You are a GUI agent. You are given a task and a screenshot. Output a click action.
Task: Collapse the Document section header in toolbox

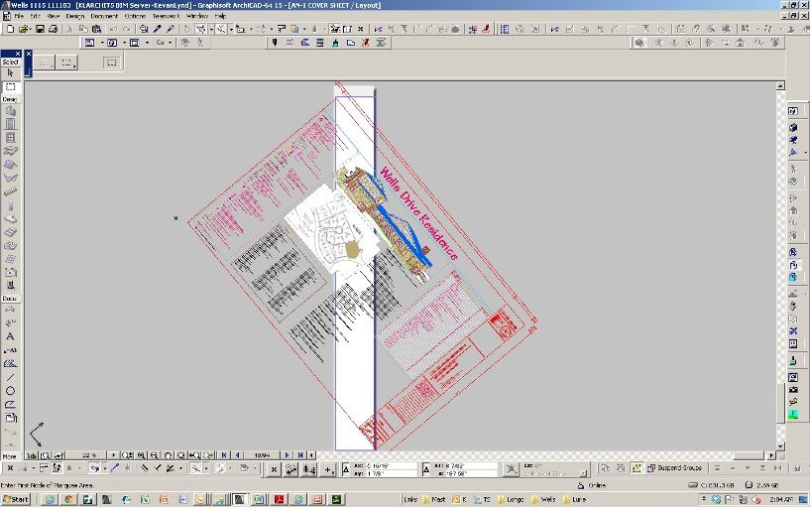[x=10, y=299]
